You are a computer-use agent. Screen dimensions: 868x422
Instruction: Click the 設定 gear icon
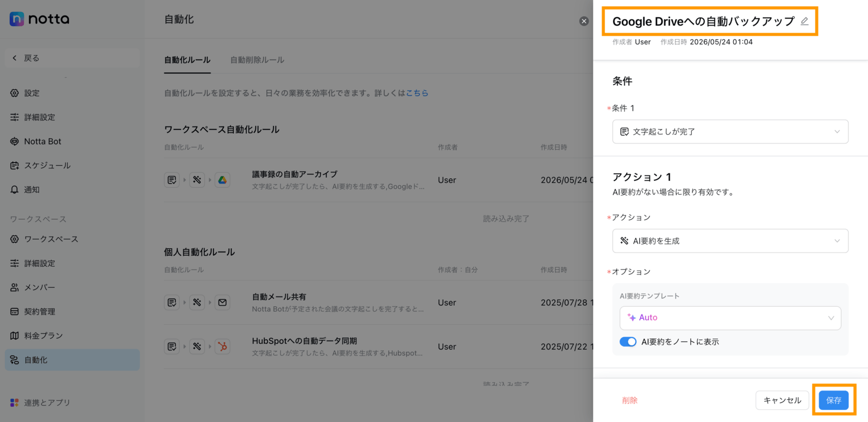coord(15,93)
